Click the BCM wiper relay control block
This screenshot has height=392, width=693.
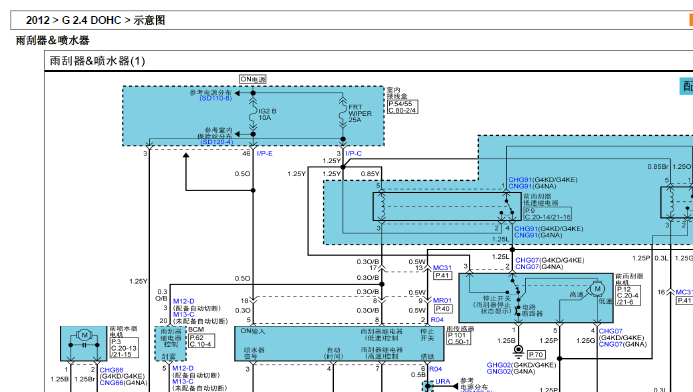(x=171, y=344)
